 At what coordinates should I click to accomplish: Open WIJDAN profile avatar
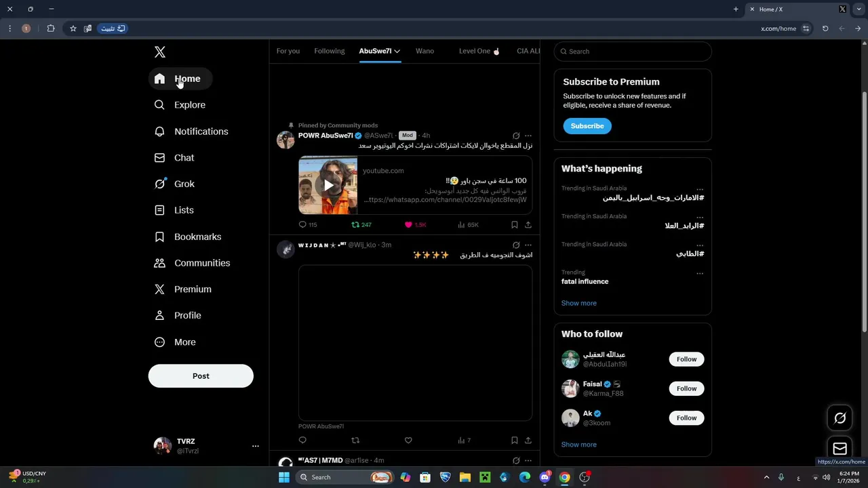pos(285,249)
